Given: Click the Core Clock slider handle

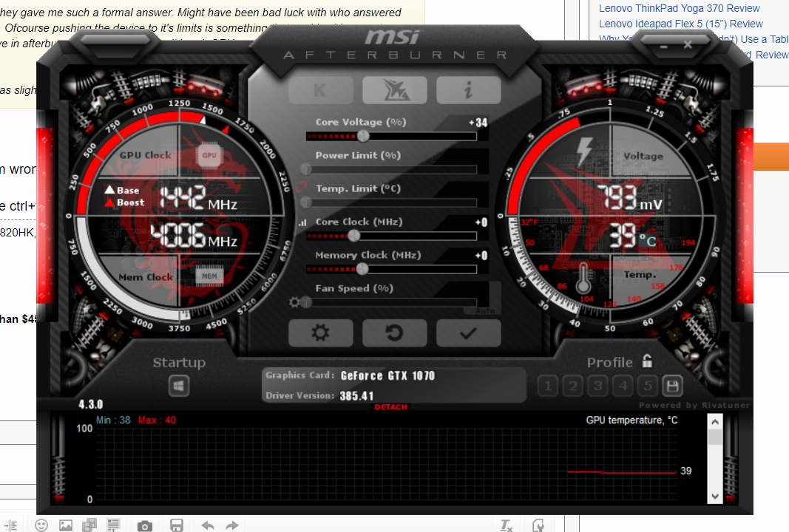Looking at the screenshot, I should (x=354, y=236).
